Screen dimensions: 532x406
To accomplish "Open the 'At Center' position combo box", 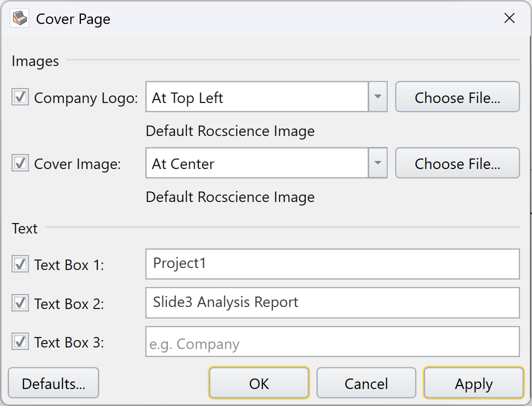I will point(257,163).
